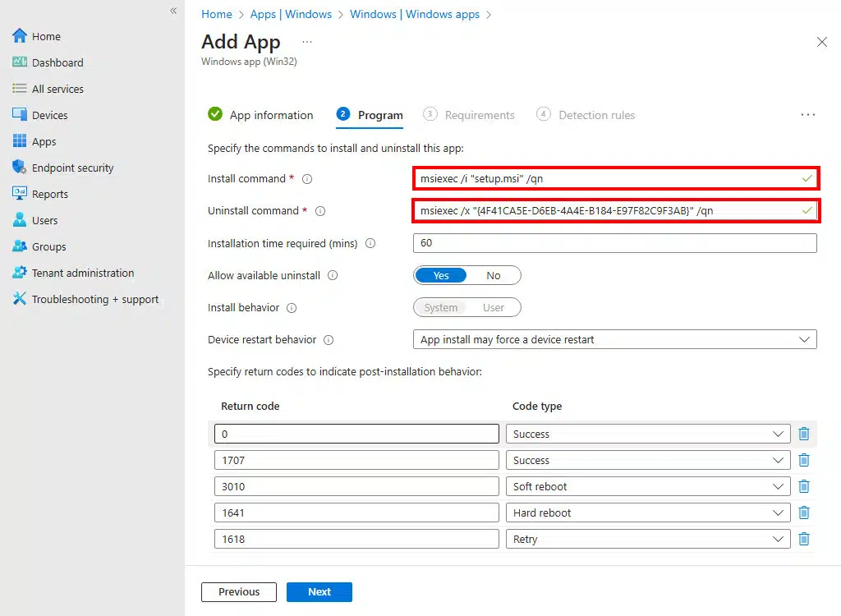Viewport: 841px width, 616px height.
Task: Show info for Installation time required
Action: [370, 244]
